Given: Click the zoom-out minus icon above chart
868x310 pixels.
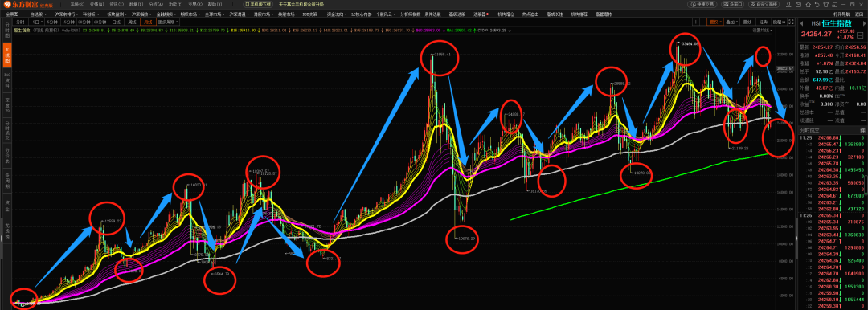Looking at the screenshot, I should [703, 22].
